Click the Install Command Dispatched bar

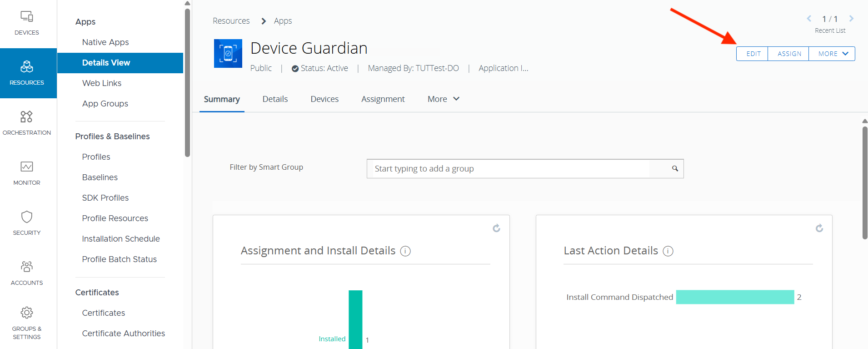click(x=734, y=297)
